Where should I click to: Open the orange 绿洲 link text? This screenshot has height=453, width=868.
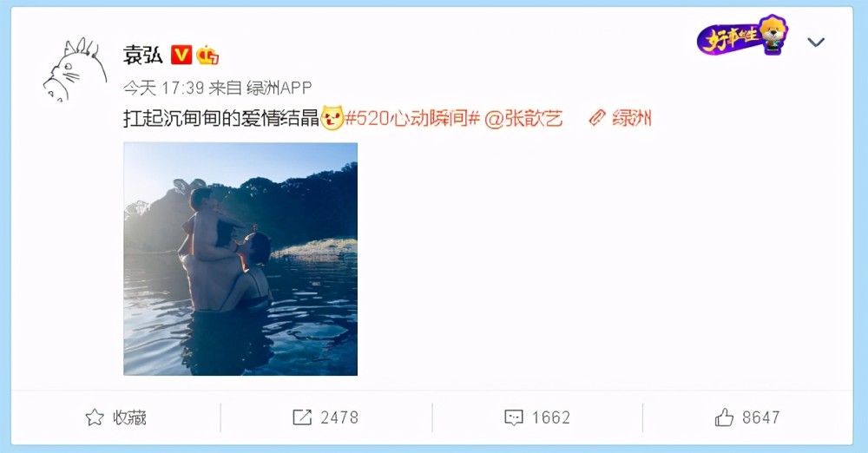click(632, 118)
